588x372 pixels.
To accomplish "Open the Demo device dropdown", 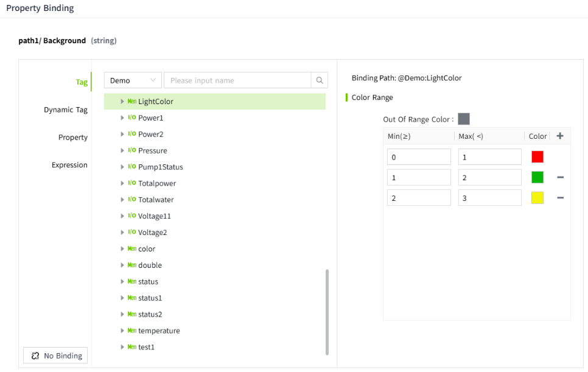I will (x=133, y=80).
